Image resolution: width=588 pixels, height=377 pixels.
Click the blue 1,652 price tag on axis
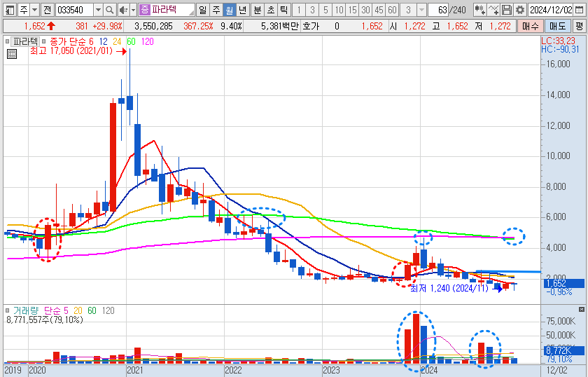point(563,284)
